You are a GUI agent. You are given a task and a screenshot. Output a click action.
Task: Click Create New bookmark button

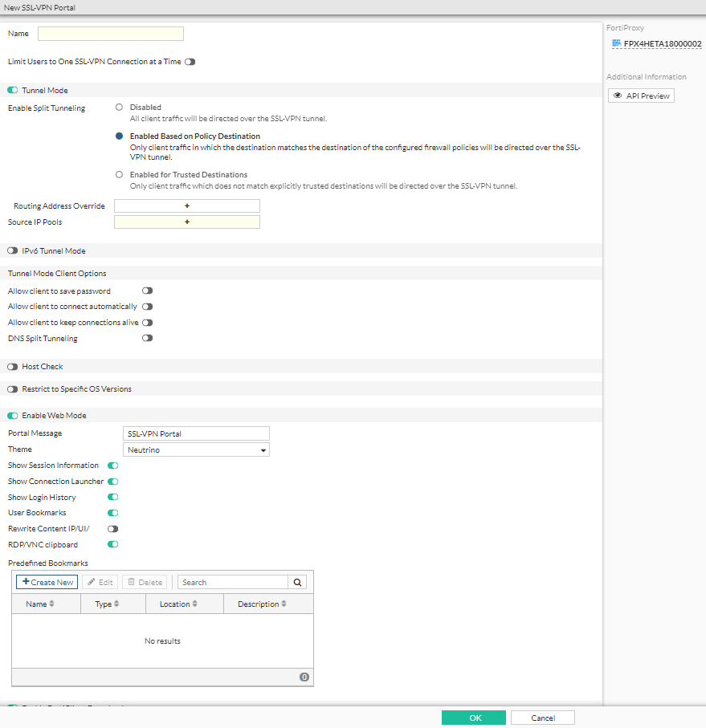[x=47, y=582]
